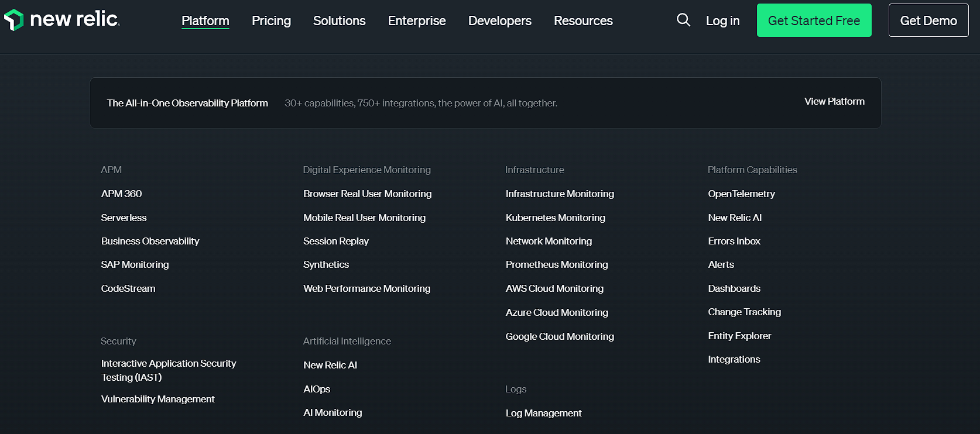
Task: Open the Platform menu
Action: point(205,20)
